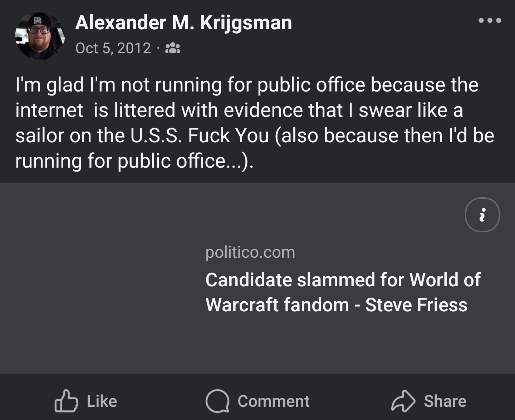
Task: Open the three-dot post options menu
Action: (490, 20)
